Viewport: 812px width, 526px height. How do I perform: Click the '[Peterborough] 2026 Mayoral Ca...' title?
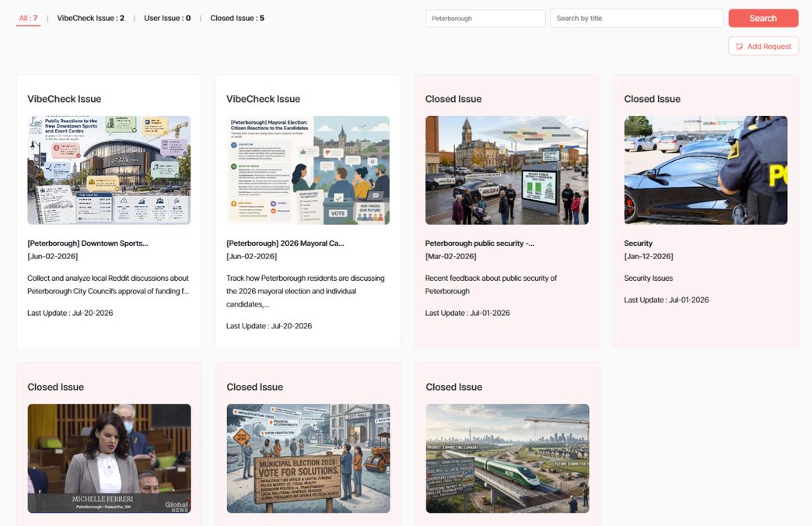point(285,243)
